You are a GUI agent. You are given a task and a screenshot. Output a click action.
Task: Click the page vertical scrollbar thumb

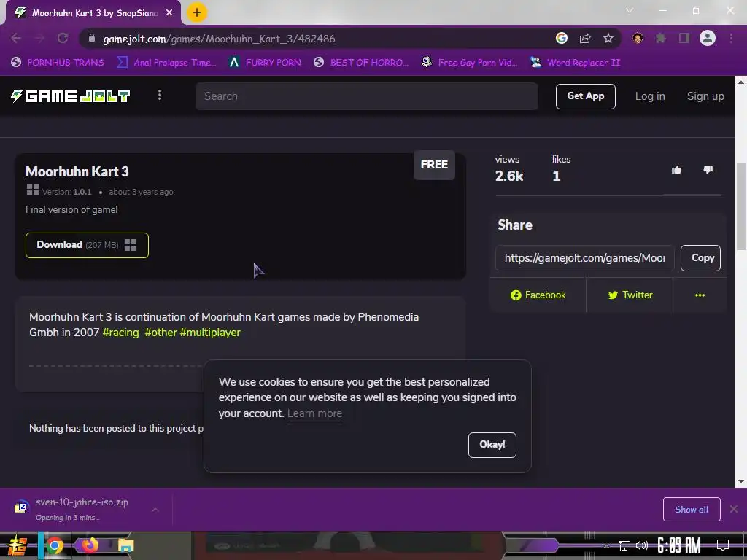(x=741, y=206)
